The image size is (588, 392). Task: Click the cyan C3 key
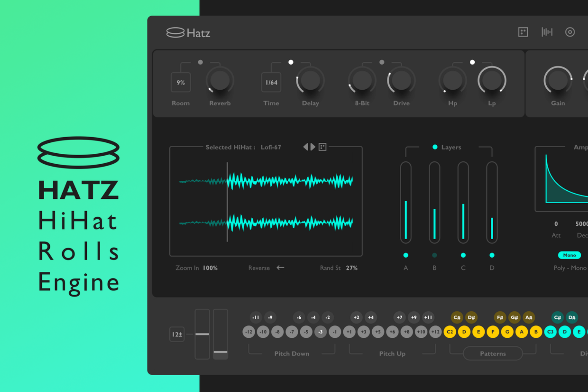pyautogui.click(x=550, y=332)
